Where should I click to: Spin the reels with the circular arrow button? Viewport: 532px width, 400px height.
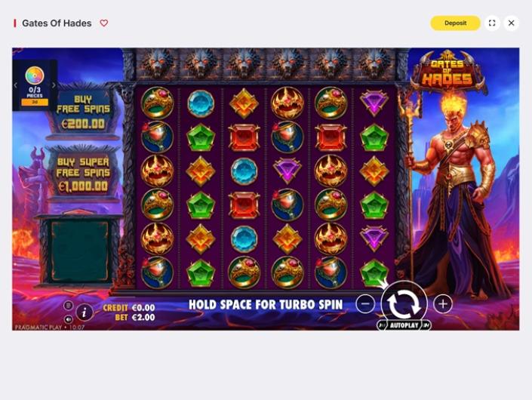(404, 303)
